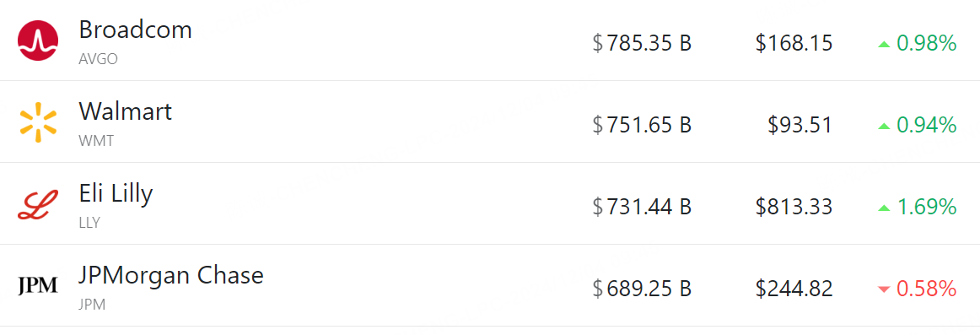Click green up arrow next to 0.94%
The height and width of the screenshot is (335, 980).
pyautogui.click(x=883, y=126)
